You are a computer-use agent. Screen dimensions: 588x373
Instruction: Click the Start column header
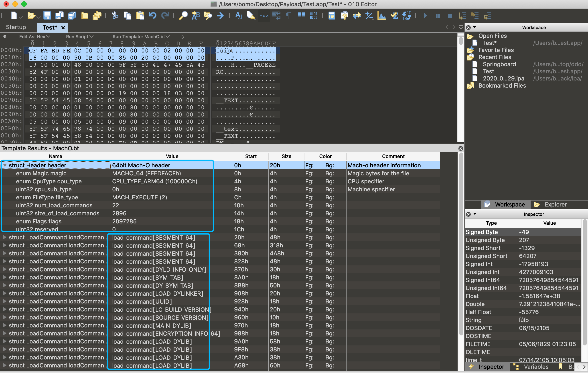[x=251, y=156]
